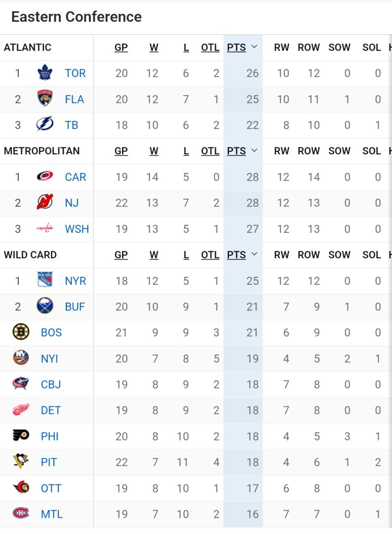
Task: Click the Tampa Bay Lightning logo
Action: pos(45,125)
